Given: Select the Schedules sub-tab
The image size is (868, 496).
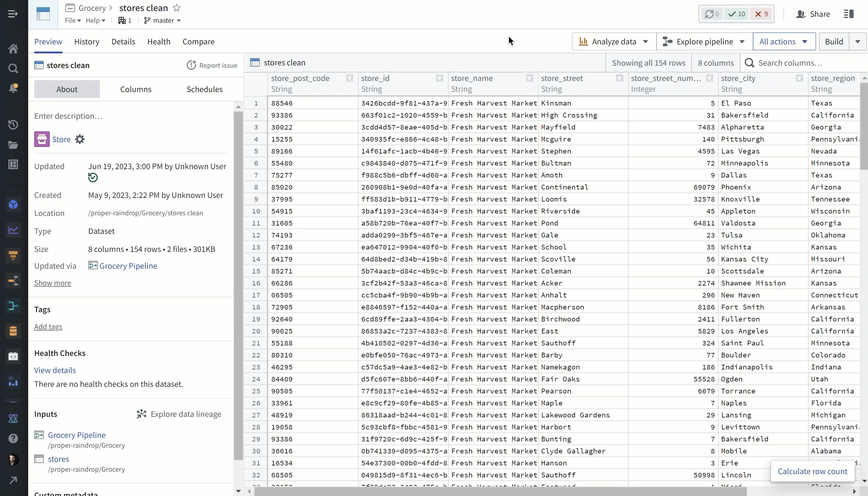Looking at the screenshot, I should click(204, 89).
